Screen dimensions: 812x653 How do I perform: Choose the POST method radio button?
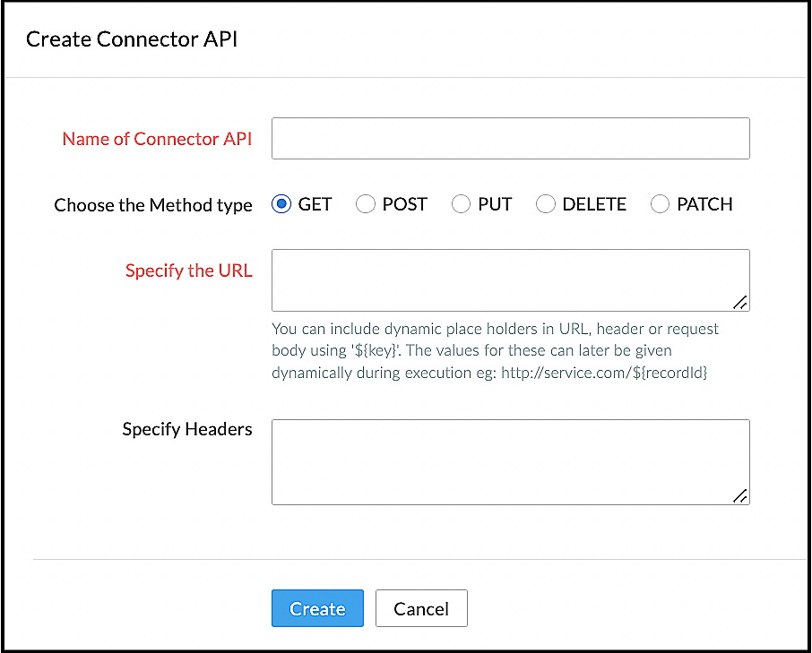pos(366,204)
